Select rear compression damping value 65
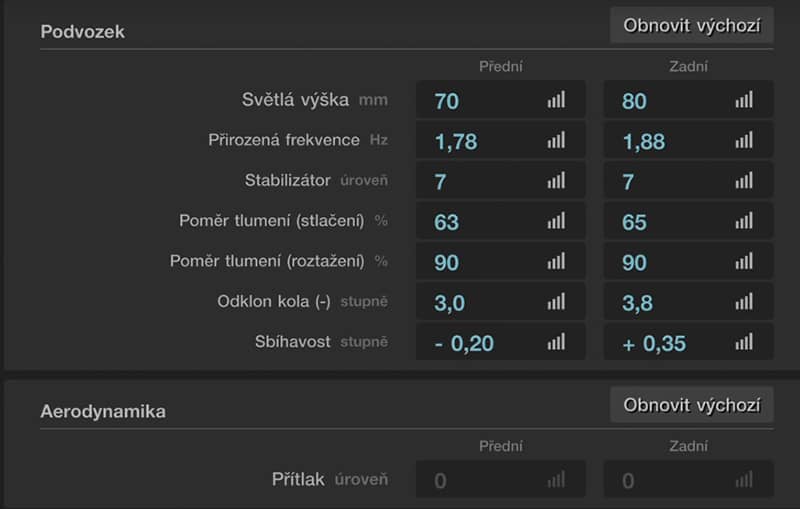This screenshot has height=509, width=800. click(x=688, y=221)
